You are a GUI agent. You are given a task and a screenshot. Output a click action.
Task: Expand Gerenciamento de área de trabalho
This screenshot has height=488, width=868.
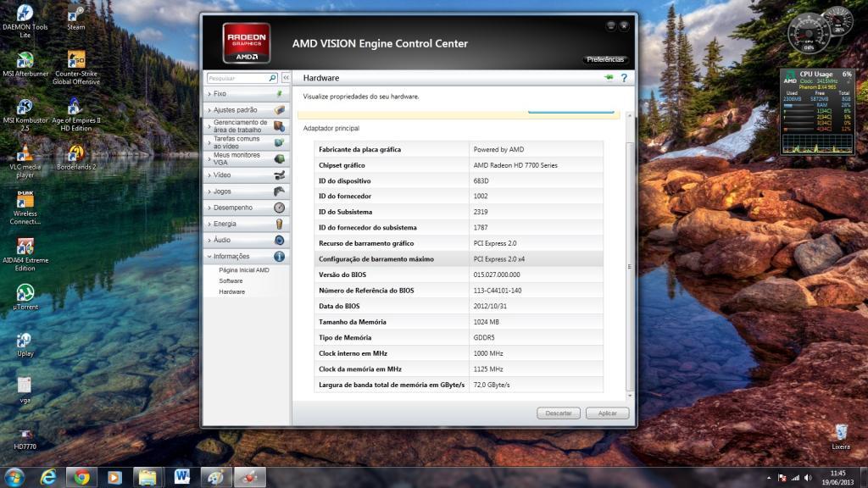click(246, 126)
